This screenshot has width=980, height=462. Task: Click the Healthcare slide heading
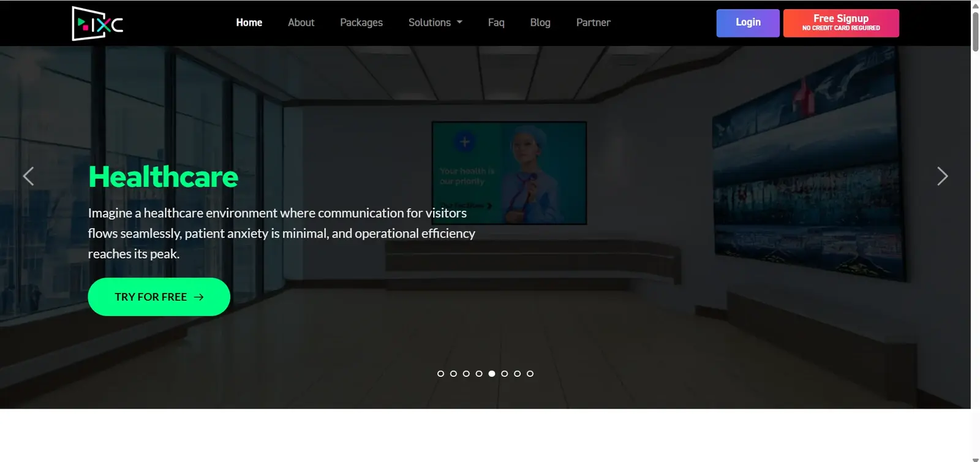164,177
